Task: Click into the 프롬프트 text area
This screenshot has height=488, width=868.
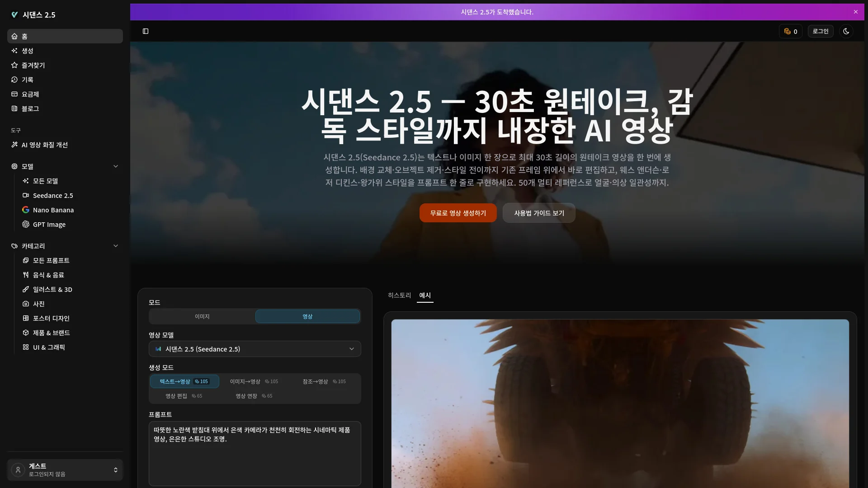Action: (x=255, y=454)
